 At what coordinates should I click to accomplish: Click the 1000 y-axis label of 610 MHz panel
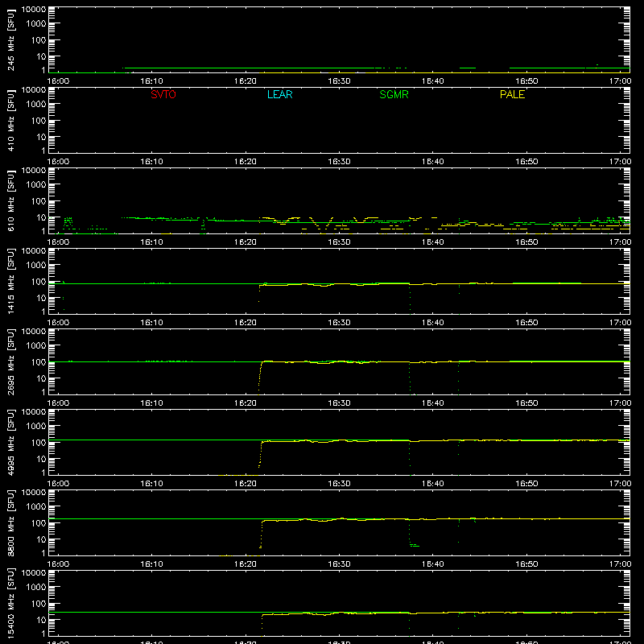[x=36, y=184]
